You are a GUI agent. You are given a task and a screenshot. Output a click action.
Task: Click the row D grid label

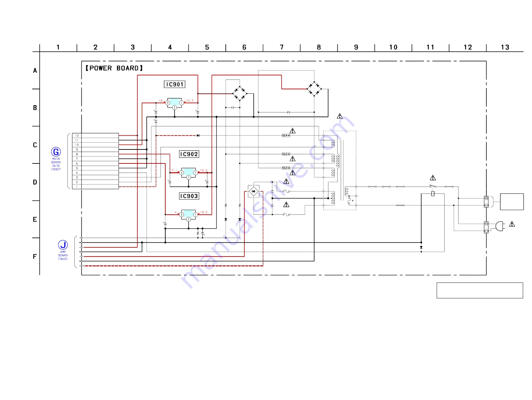click(x=35, y=182)
